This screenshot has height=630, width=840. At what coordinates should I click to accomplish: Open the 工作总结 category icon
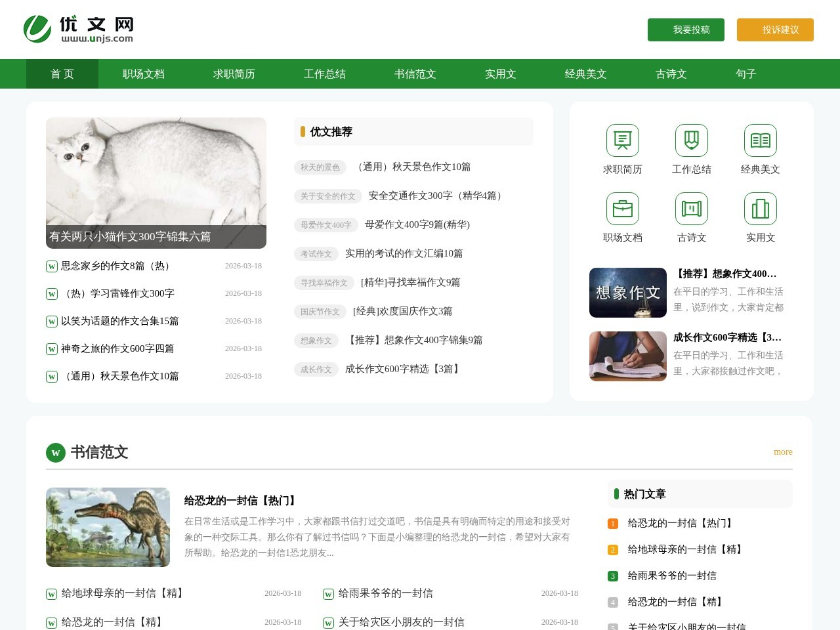tap(691, 140)
